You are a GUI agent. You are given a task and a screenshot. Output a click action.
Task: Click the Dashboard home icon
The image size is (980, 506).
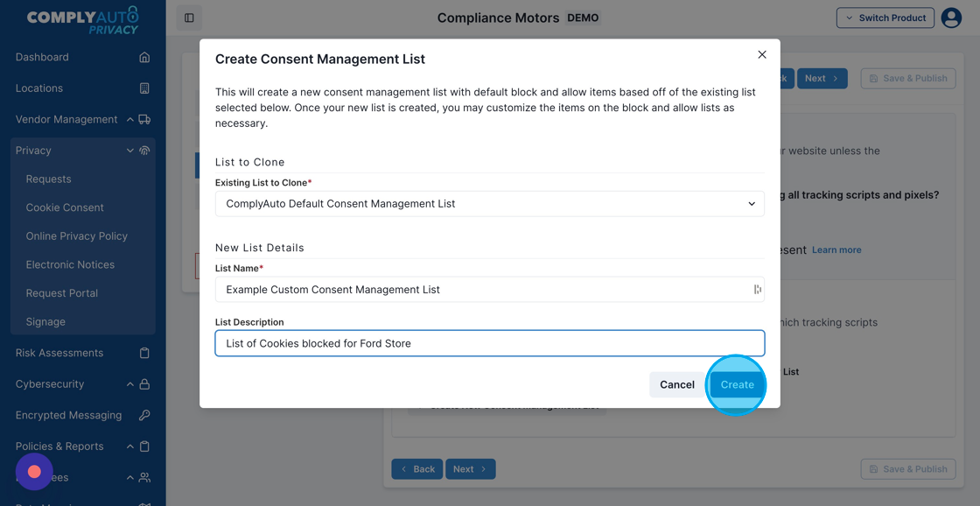pyautogui.click(x=144, y=58)
